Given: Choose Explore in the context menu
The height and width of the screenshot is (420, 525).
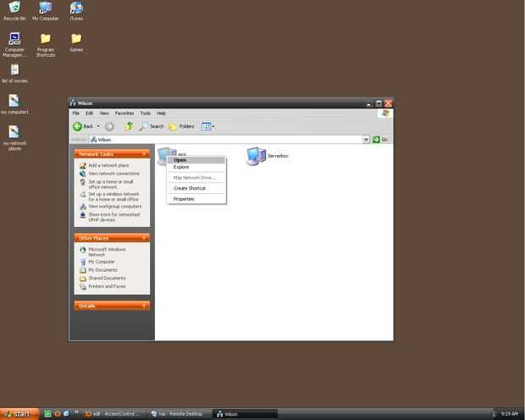Looking at the screenshot, I should [196, 167].
